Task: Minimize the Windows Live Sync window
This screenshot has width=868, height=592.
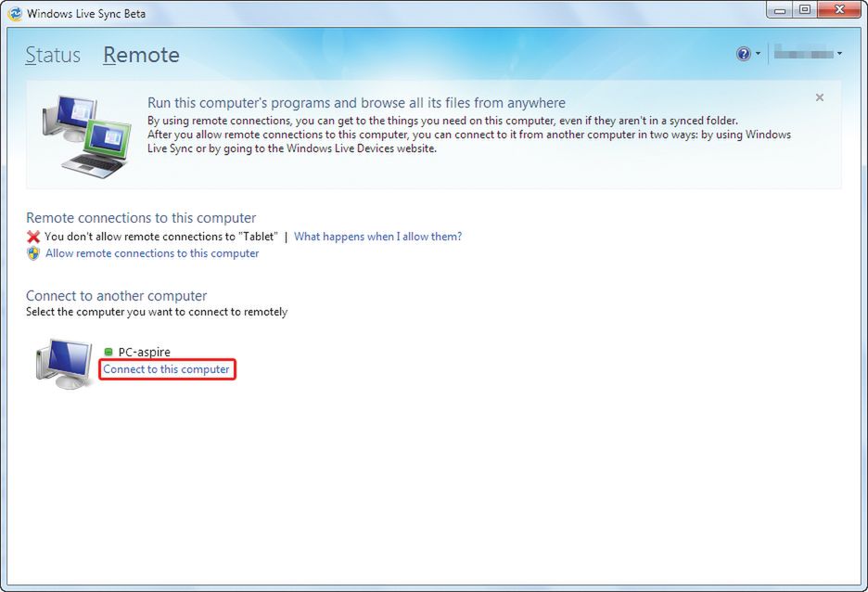Action: (x=780, y=10)
